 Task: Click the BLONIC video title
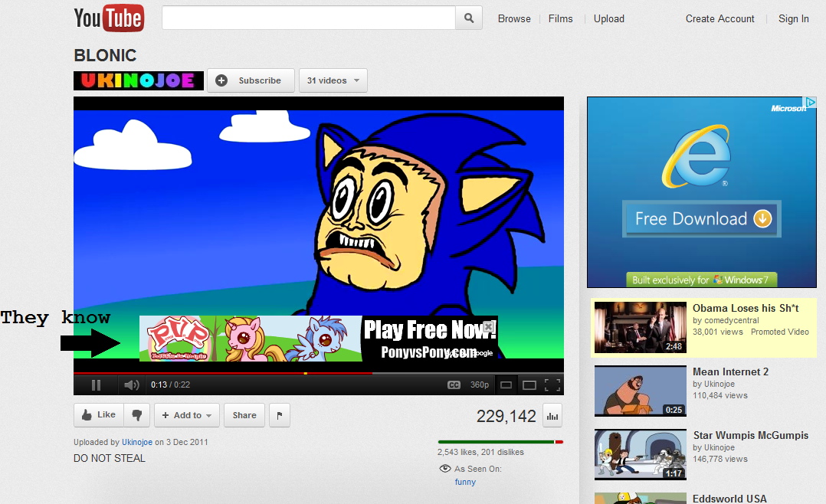tap(105, 55)
